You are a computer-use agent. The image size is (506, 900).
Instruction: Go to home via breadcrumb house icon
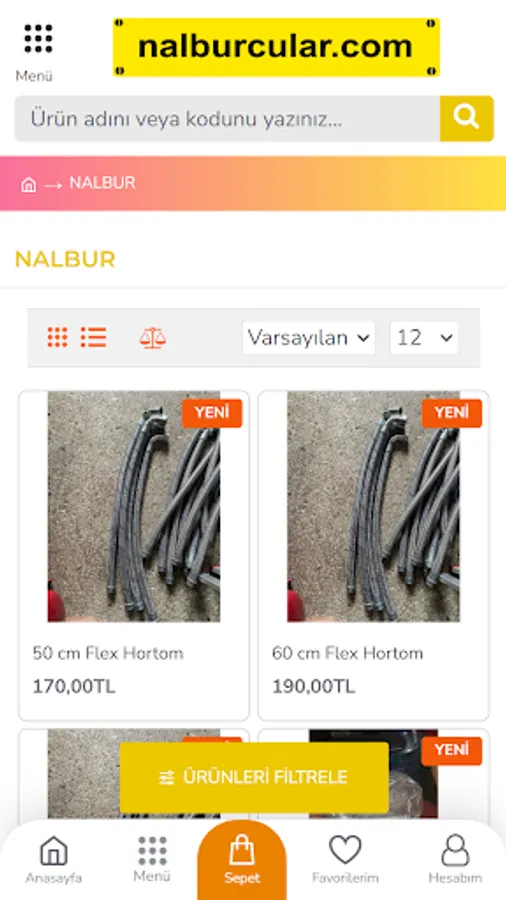28,184
